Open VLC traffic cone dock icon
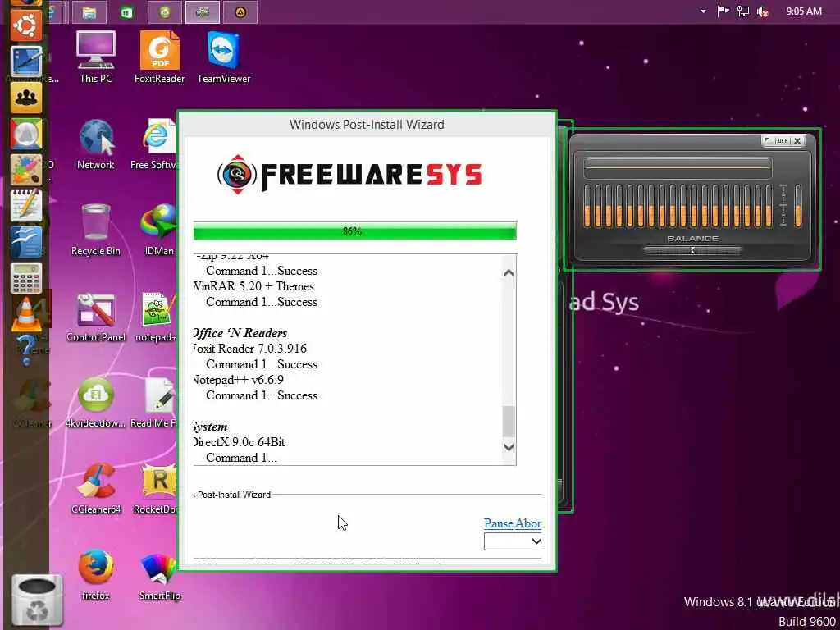 tap(25, 313)
